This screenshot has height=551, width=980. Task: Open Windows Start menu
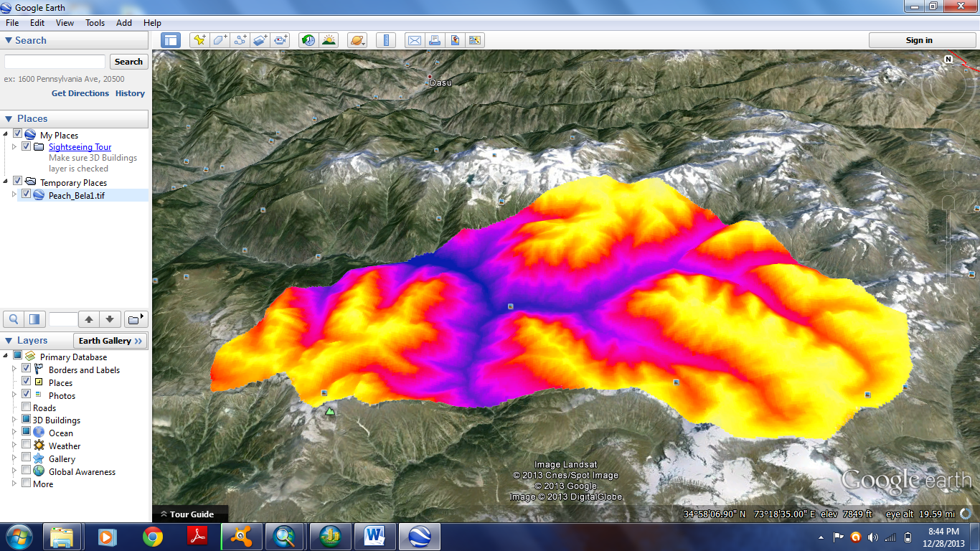[19, 537]
